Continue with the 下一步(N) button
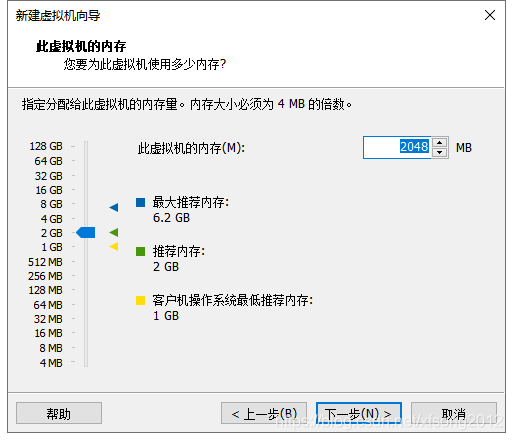 coord(359,413)
